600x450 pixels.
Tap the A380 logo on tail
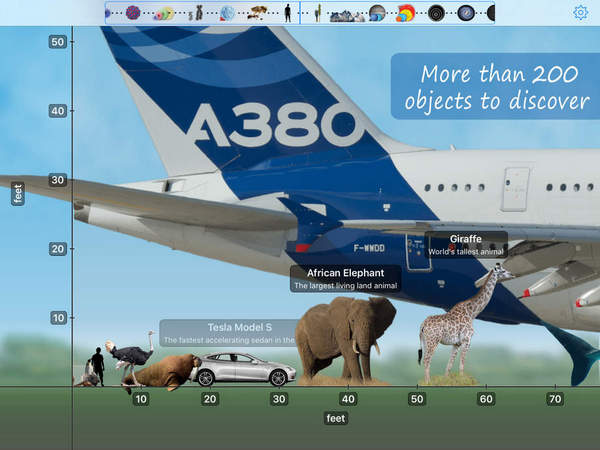coord(276,125)
